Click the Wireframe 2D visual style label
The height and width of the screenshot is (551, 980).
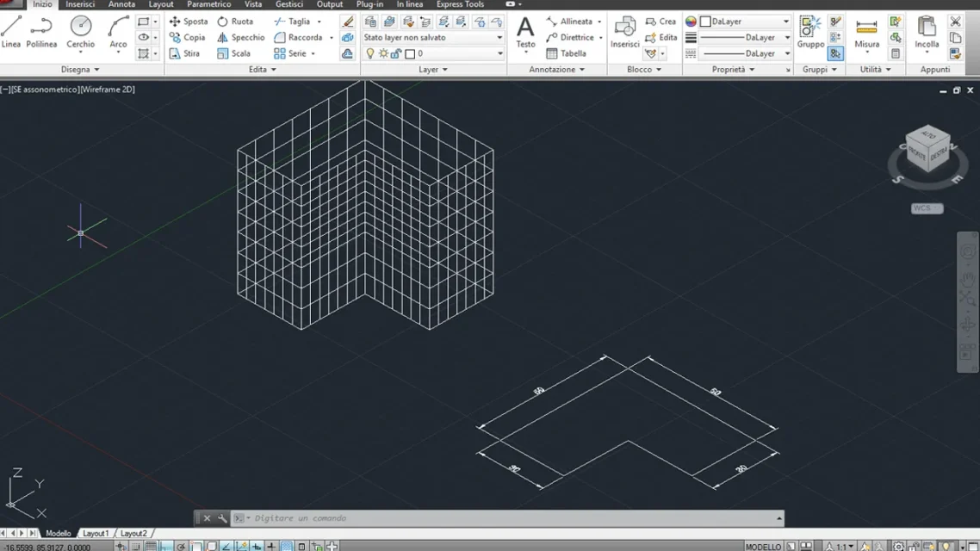point(108,90)
